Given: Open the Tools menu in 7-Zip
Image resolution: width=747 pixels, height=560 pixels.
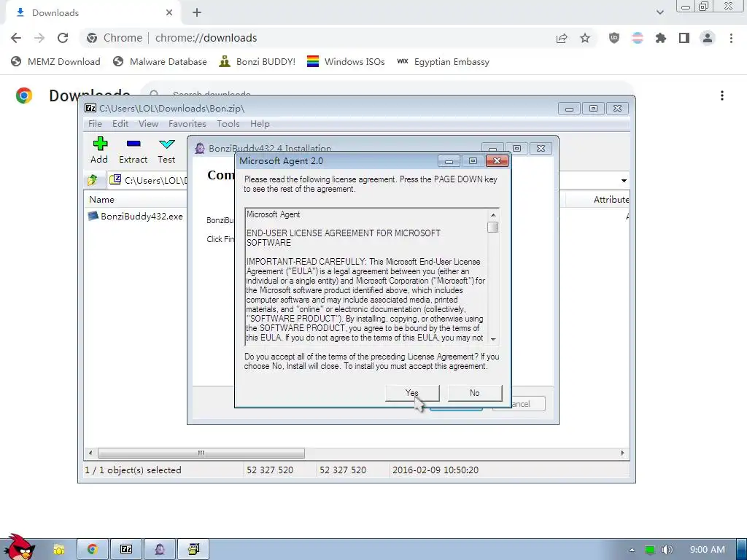Looking at the screenshot, I should coord(228,124).
